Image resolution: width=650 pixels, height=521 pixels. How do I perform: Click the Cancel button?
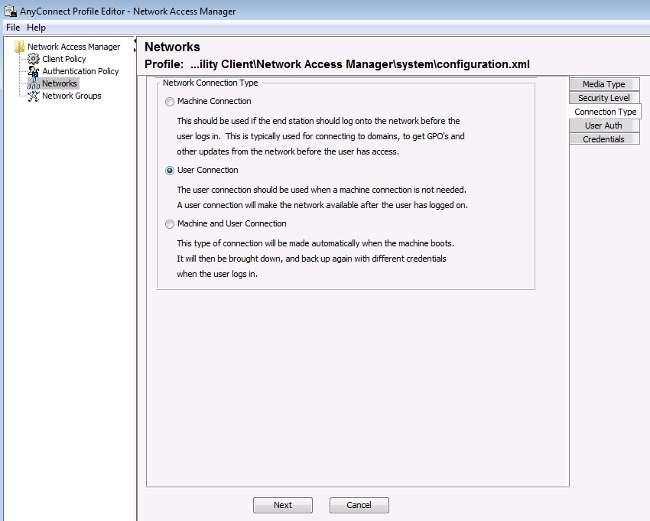coord(359,505)
